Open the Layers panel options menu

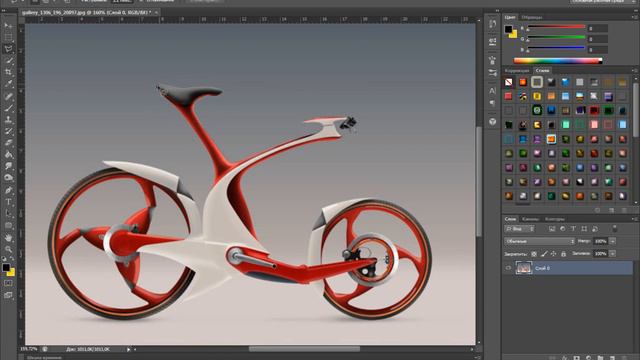click(635, 219)
